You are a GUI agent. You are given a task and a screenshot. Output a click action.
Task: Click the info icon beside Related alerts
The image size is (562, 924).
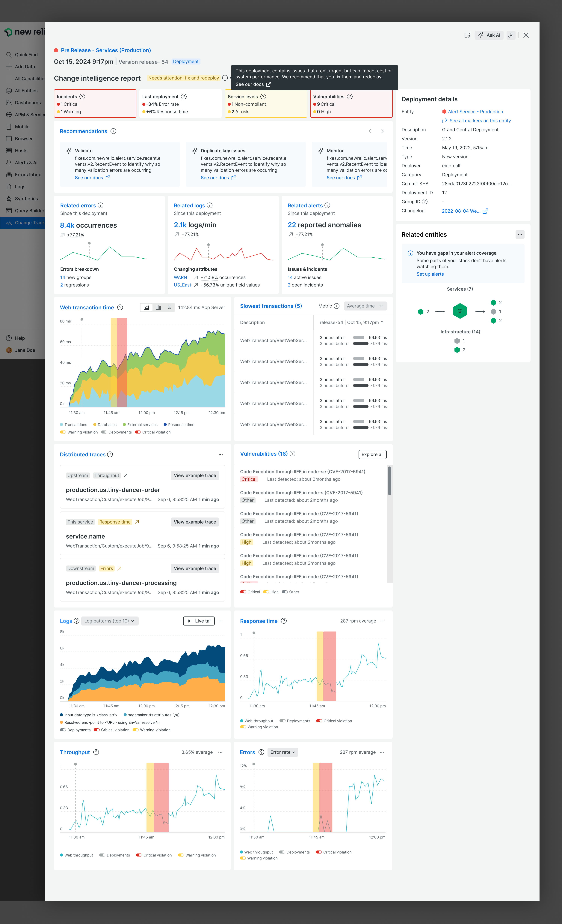(327, 205)
